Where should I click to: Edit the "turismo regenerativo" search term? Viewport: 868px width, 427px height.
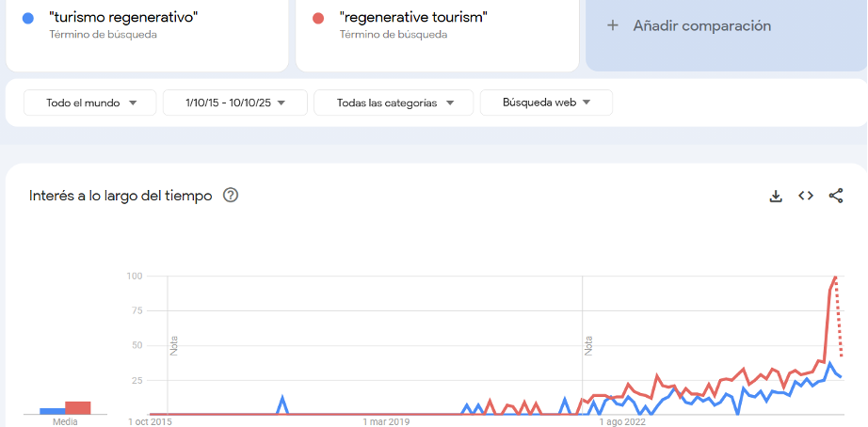(x=123, y=17)
